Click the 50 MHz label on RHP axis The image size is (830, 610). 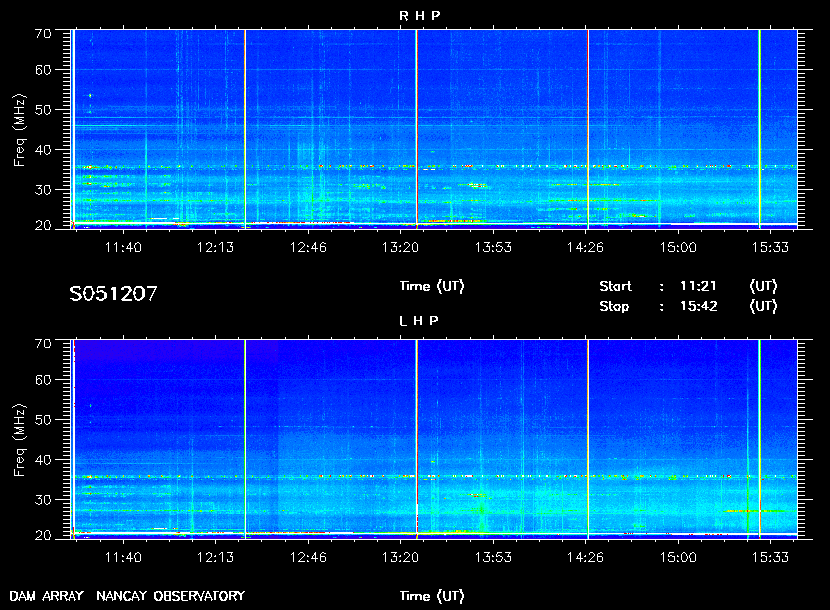tap(43, 110)
